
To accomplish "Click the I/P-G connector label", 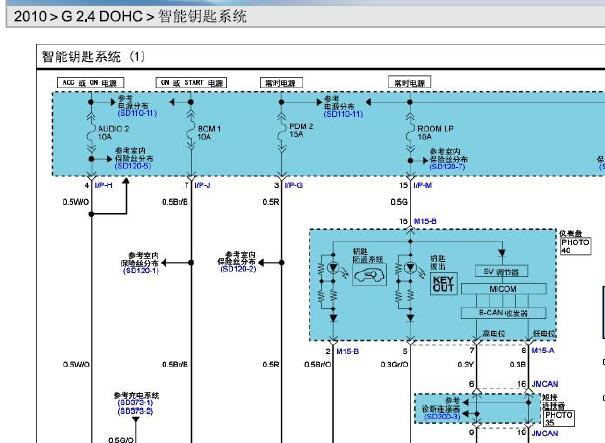I will pos(294,185).
